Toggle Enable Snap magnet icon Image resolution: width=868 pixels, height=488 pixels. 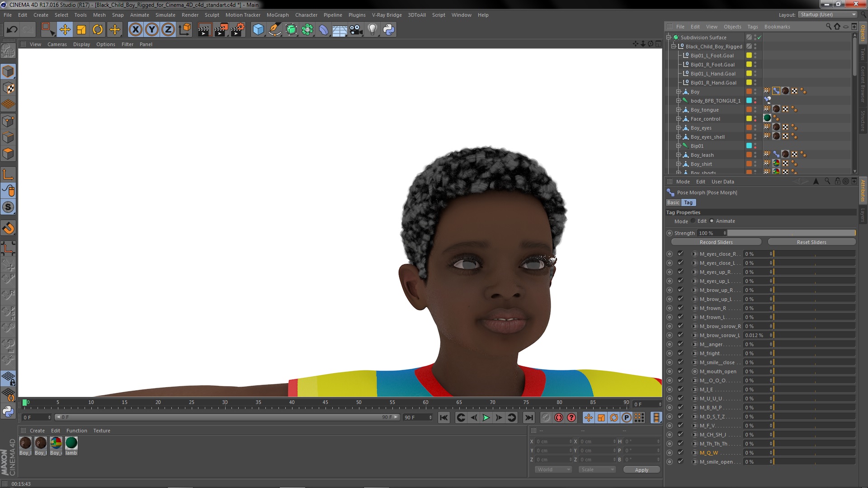[x=8, y=228]
